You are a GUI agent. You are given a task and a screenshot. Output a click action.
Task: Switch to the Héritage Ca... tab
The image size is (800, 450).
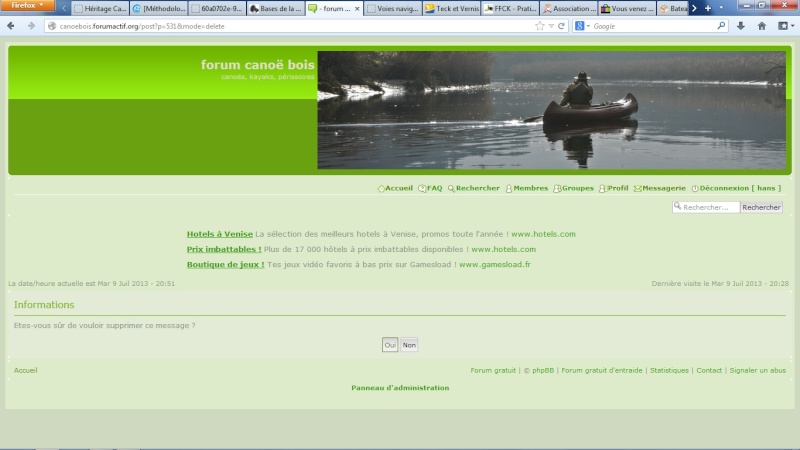(x=99, y=9)
